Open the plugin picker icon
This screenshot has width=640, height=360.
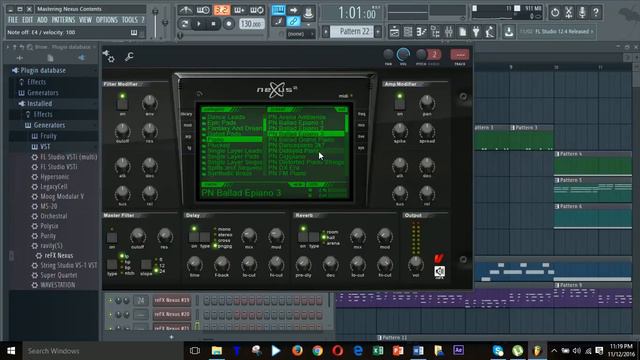(x=476, y=31)
